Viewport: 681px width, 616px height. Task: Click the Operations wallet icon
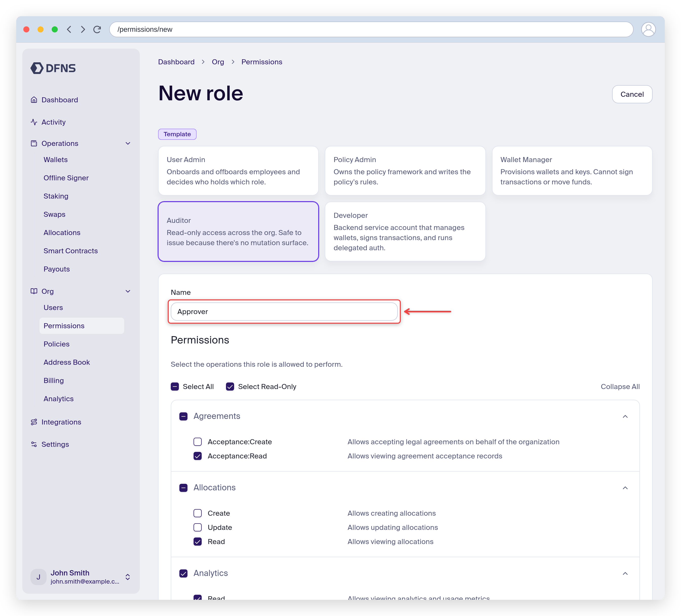[x=34, y=143]
